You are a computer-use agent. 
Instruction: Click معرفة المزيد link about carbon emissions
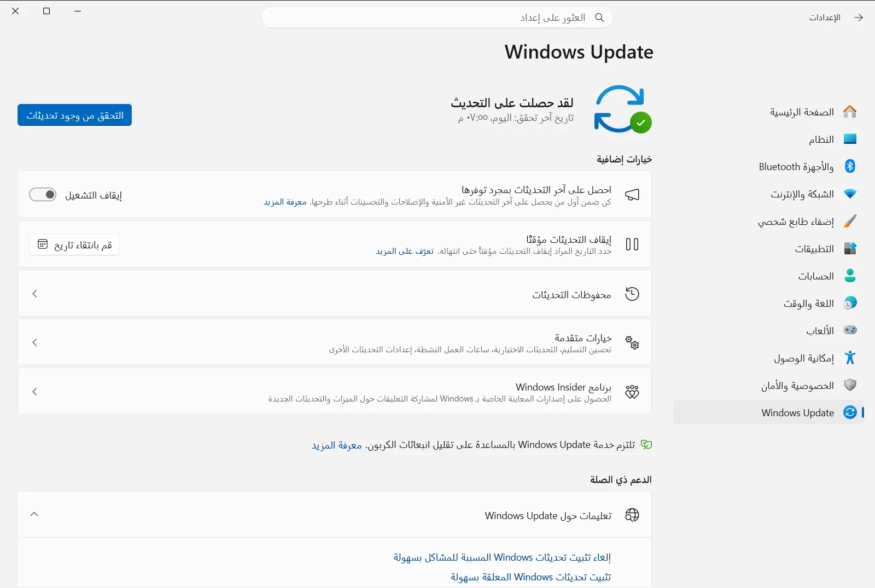point(337,445)
